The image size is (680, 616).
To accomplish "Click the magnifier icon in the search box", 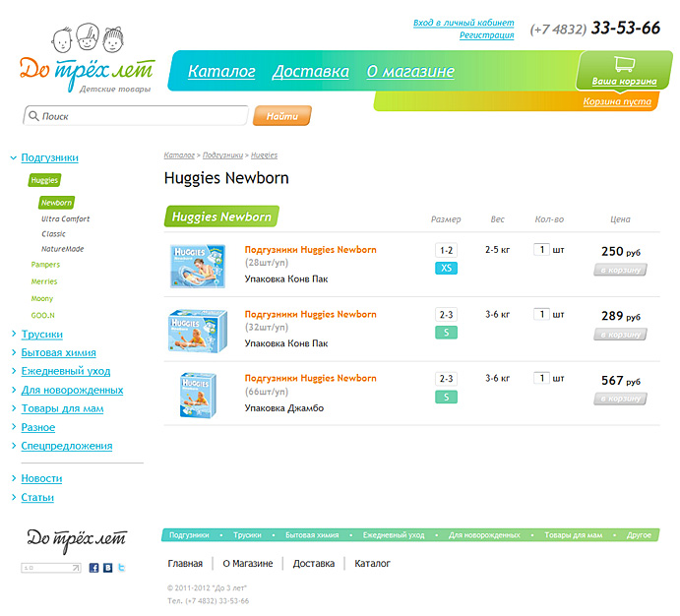I will coord(33,116).
